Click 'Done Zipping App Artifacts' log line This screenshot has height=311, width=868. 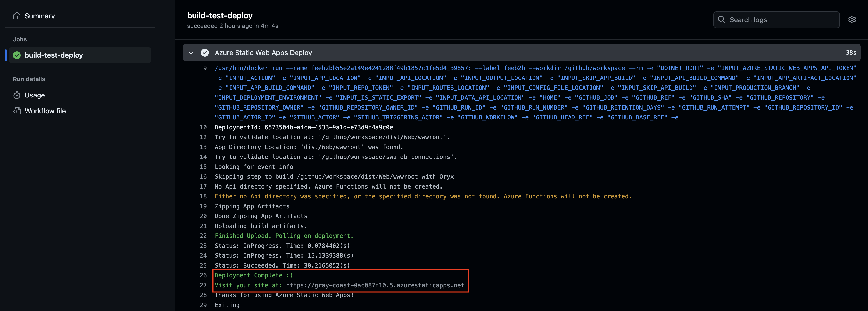(261, 216)
